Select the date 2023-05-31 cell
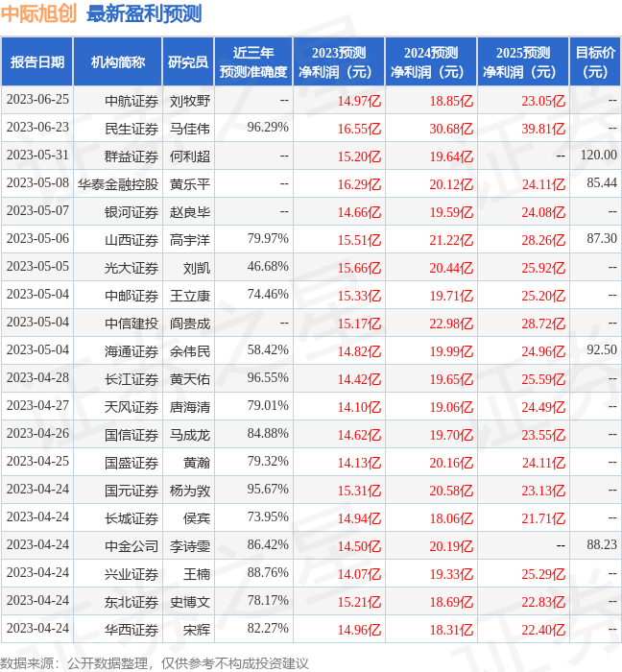The image size is (622, 672). point(37,156)
